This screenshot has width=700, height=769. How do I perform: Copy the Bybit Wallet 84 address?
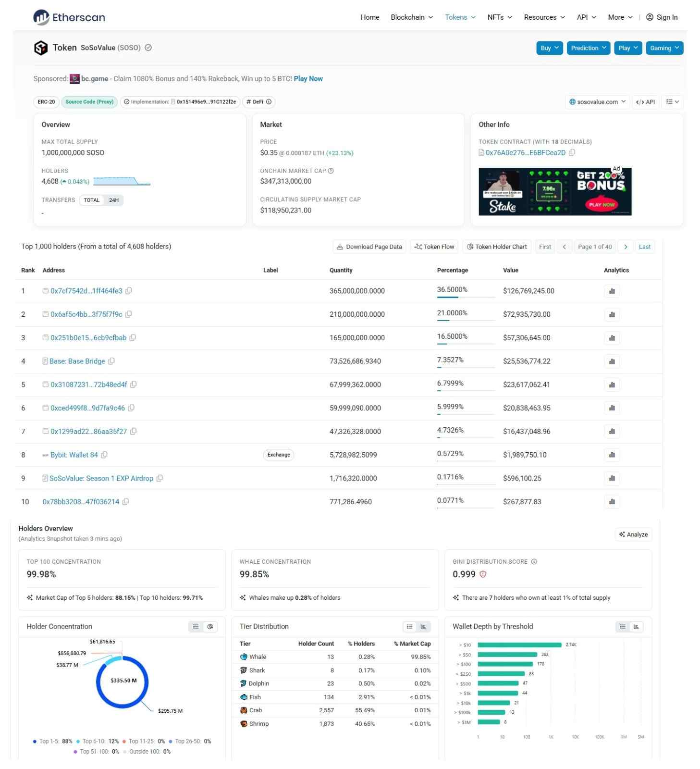(104, 455)
